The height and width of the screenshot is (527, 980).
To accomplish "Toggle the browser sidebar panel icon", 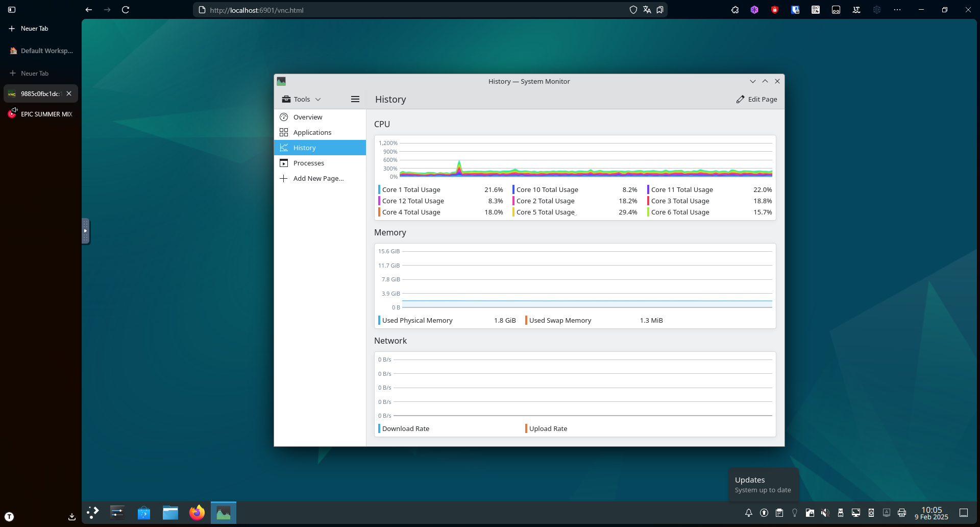I will pos(12,10).
